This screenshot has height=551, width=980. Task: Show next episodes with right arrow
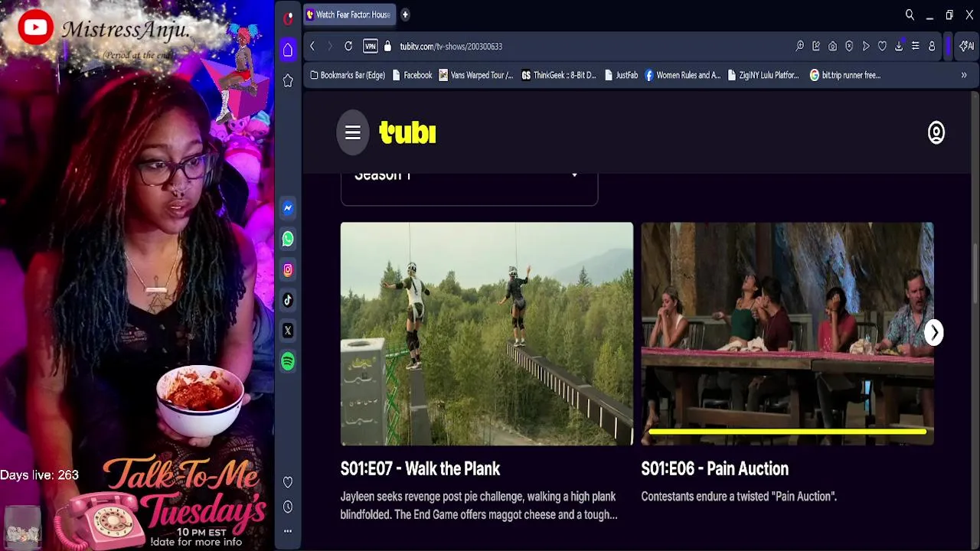click(x=934, y=333)
